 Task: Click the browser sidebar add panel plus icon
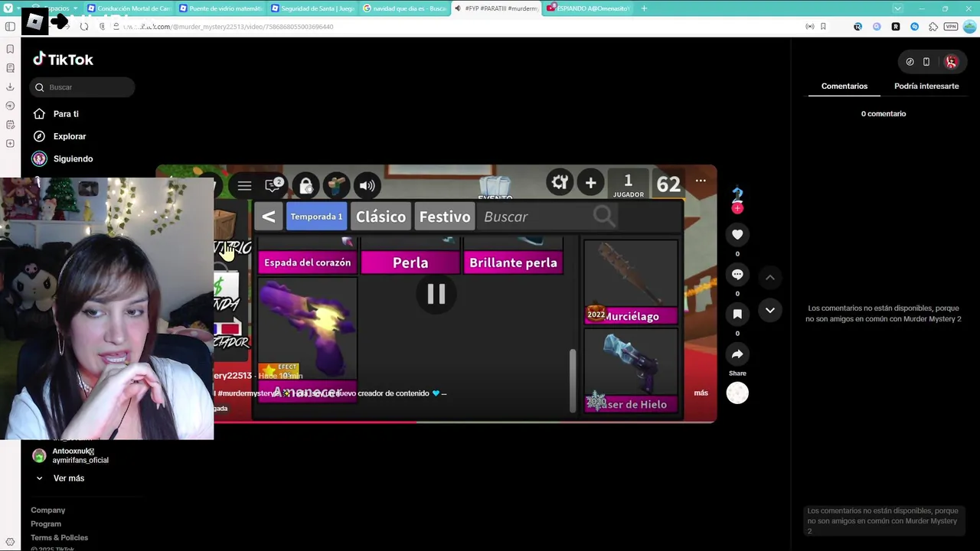pos(10,144)
